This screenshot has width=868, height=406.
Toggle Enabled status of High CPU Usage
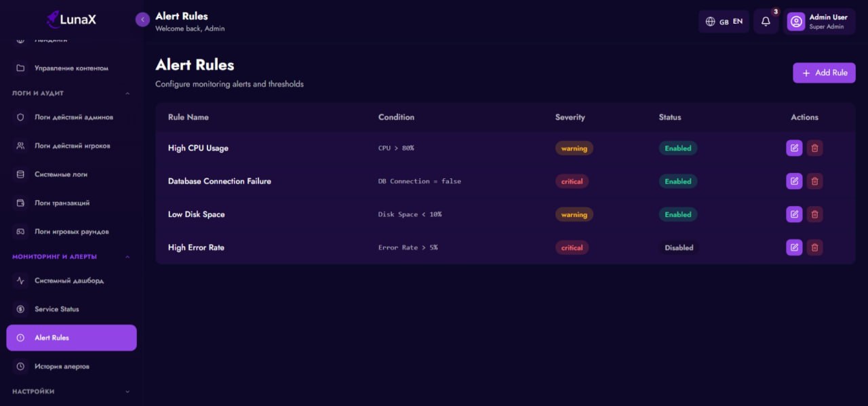coord(678,148)
